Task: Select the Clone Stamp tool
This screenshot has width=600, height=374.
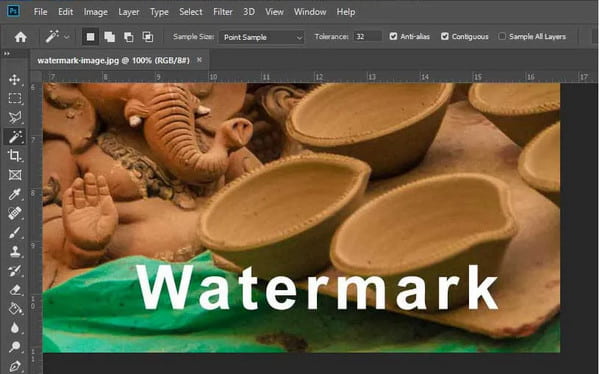Action: (15, 252)
